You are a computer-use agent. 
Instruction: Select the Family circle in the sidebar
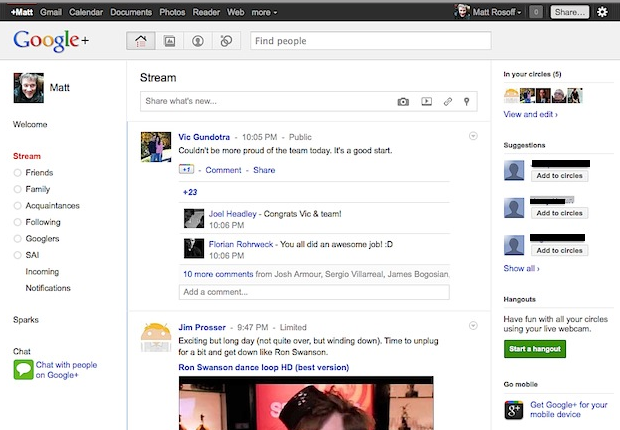38,189
